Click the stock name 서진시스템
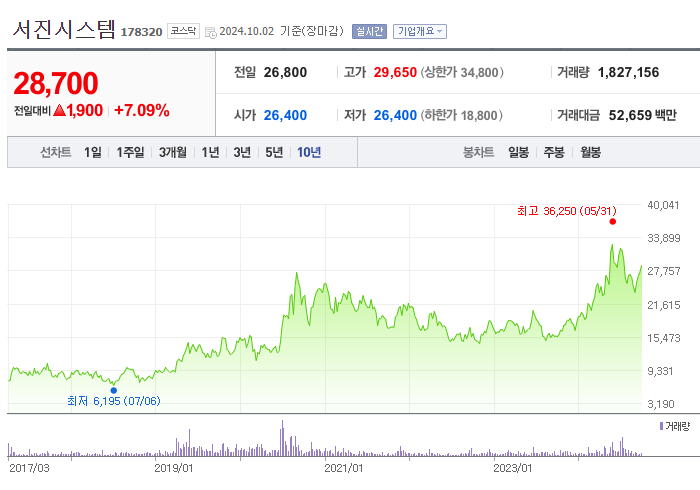 tap(63, 30)
